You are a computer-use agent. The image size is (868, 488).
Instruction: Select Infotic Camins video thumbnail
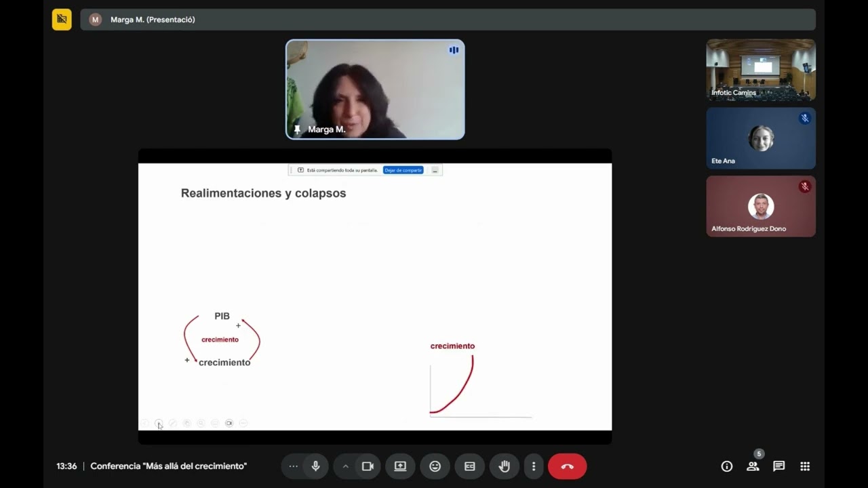point(761,70)
